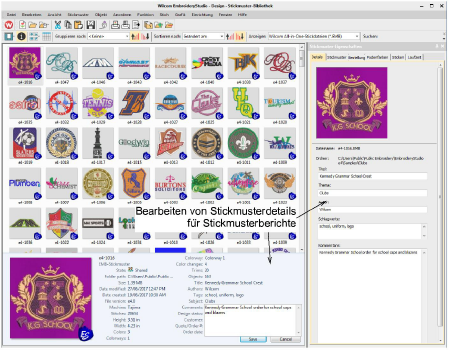Switch to the Sticken tab

pyautogui.click(x=398, y=57)
